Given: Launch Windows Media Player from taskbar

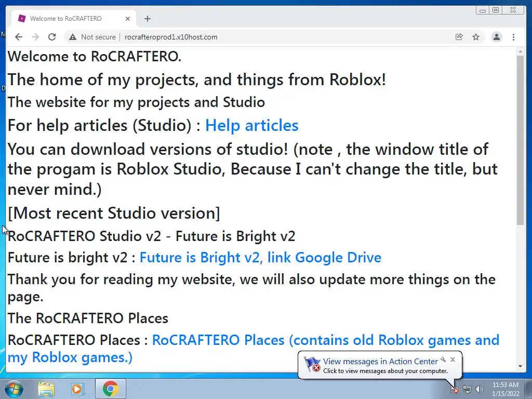Looking at the screenshot, I should (77, 389).
